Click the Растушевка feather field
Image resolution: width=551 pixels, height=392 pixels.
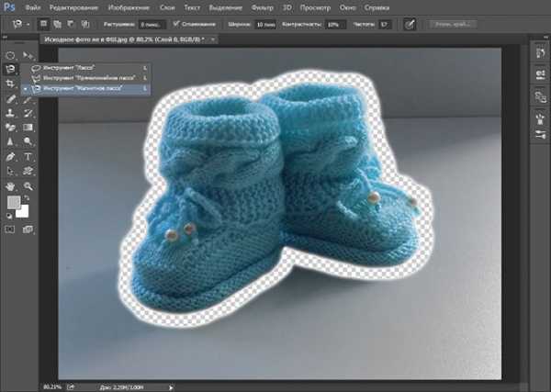click(x=152, y=25)
